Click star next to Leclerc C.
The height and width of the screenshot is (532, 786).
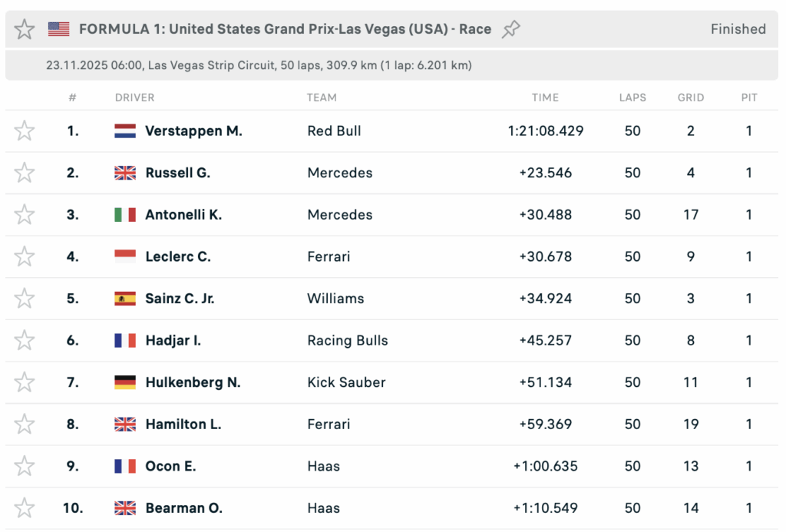25,256
